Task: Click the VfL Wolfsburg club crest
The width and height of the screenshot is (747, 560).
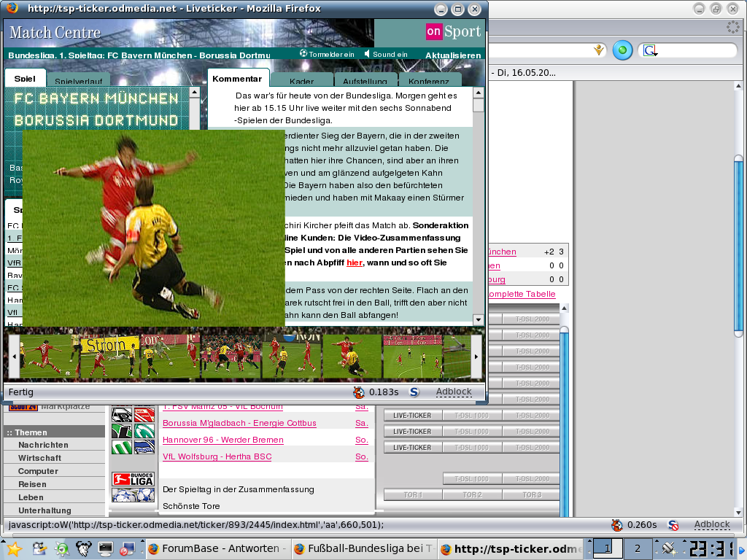Action: [x=122, y=447]
